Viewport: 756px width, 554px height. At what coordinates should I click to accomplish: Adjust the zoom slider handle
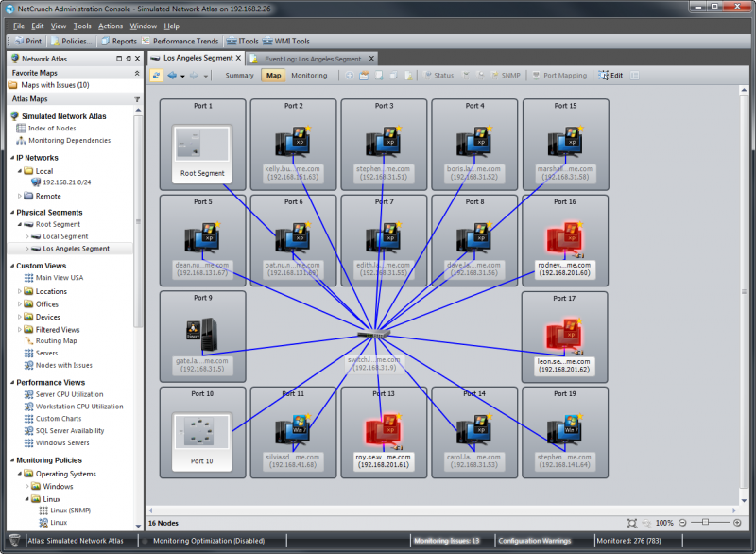(705, 522)
